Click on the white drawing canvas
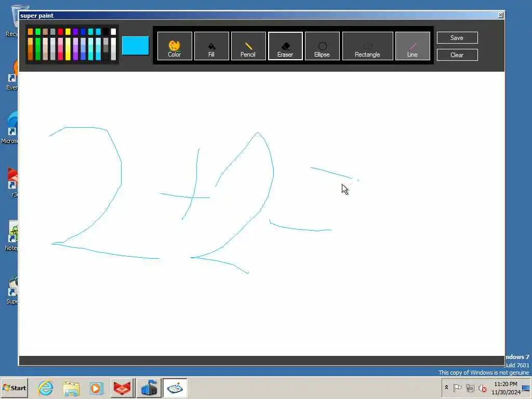The image size is (532, 399). [x=262, y=214]
